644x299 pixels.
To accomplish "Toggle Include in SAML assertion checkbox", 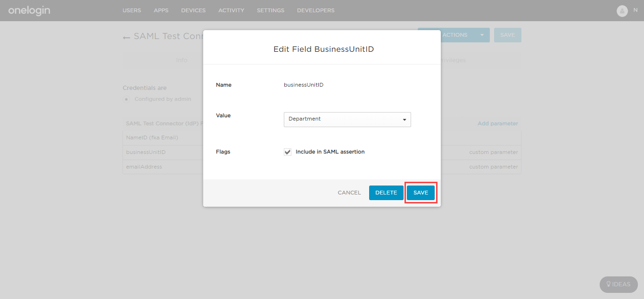I will pos(288,152).
